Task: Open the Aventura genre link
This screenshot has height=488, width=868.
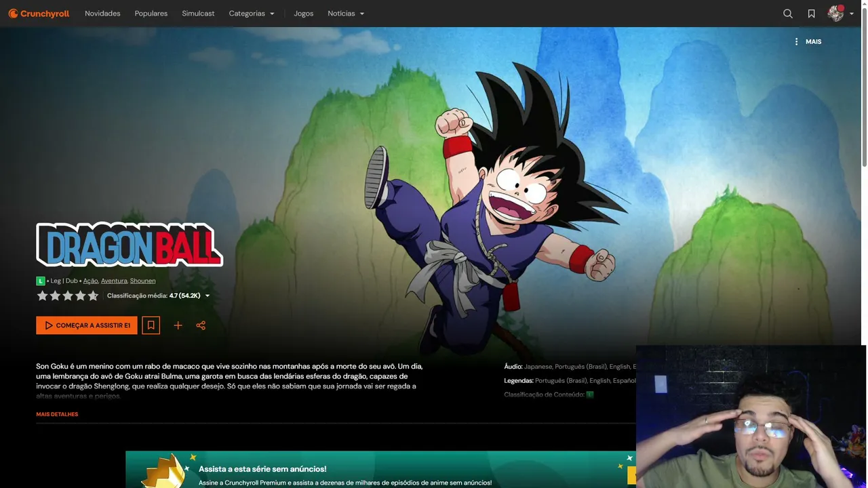Action: coord(114,281)
